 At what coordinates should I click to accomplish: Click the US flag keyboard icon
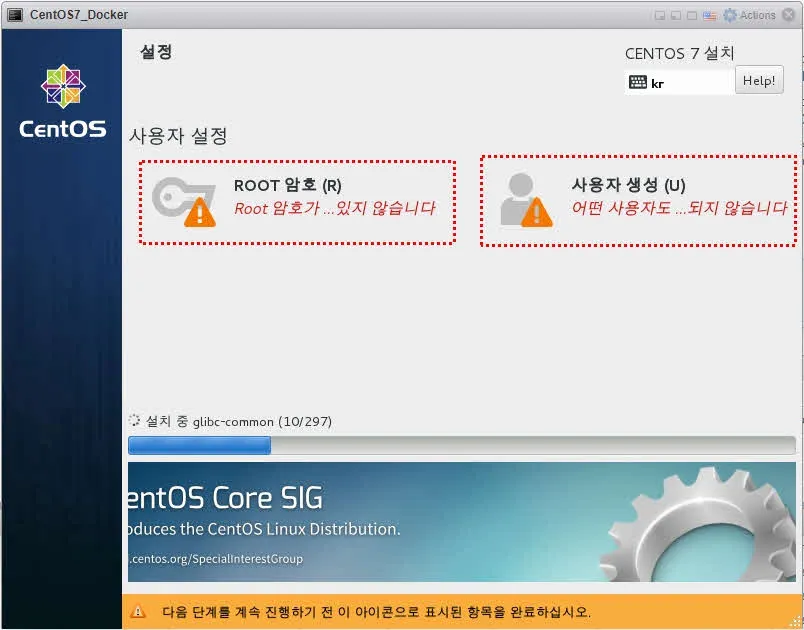pyautogui.click(x=709, y=15)
